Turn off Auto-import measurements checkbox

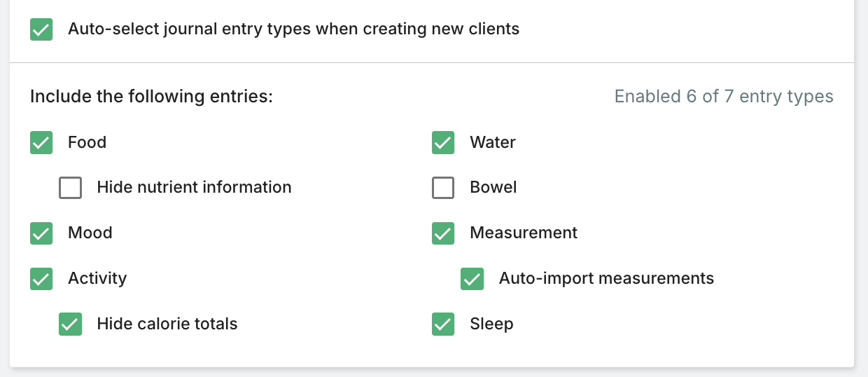point(472,279)
